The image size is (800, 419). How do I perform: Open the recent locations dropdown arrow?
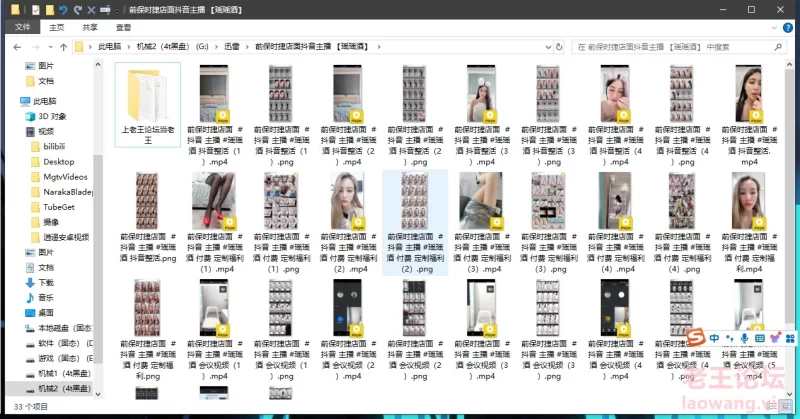point(50,47)
